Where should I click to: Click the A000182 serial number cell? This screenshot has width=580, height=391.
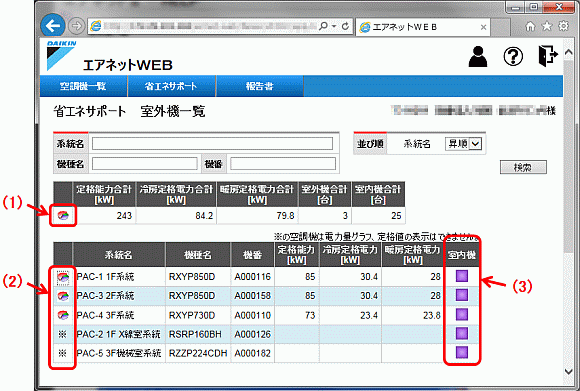click(x=253, y=353)
